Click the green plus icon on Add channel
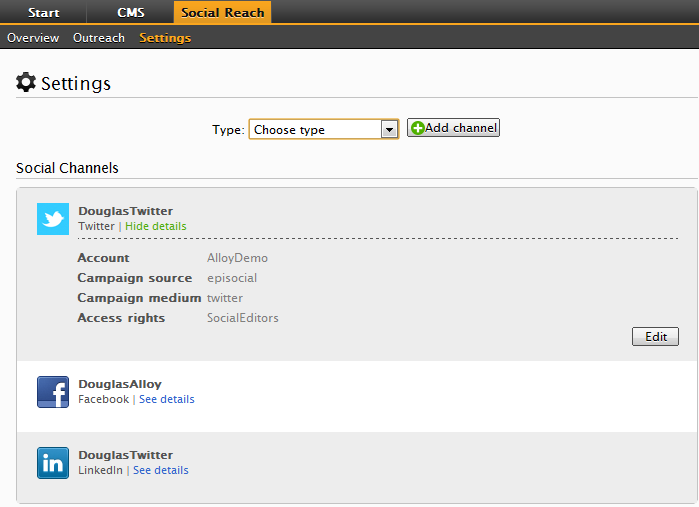This screenshot has height=507, width=699. pos(418,128)
